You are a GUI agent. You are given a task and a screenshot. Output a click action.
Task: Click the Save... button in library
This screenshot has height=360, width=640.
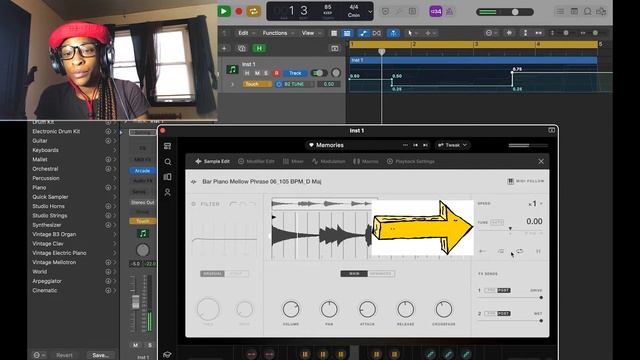click(100, 355)
